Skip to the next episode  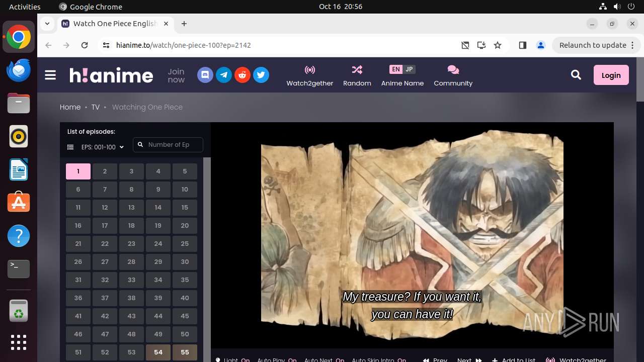pyautogui.click(x=469, y=360)
